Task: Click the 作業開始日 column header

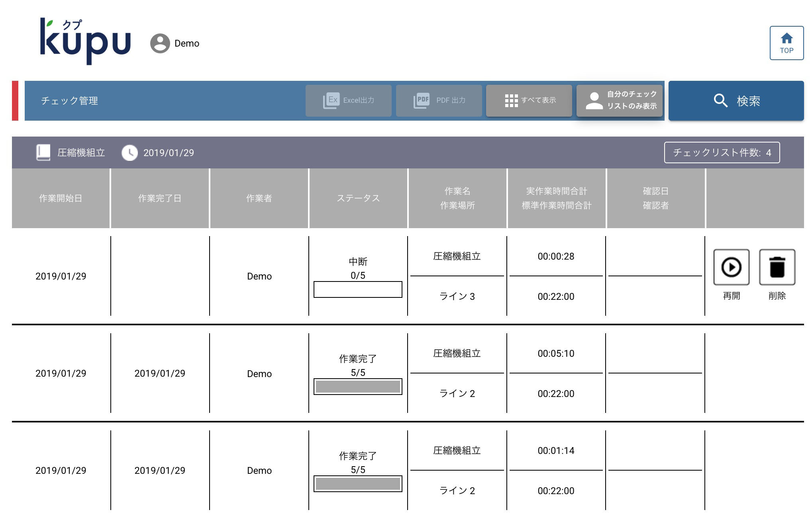Action: coord(61,198)
